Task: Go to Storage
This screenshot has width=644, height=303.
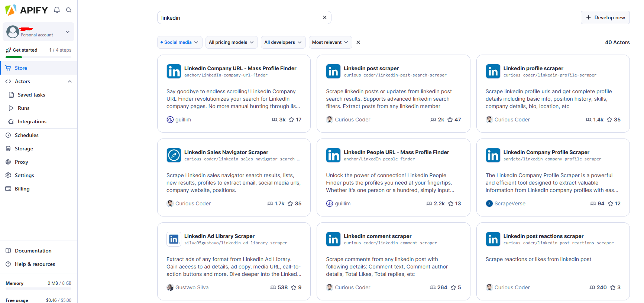Action: coord(24,149)
